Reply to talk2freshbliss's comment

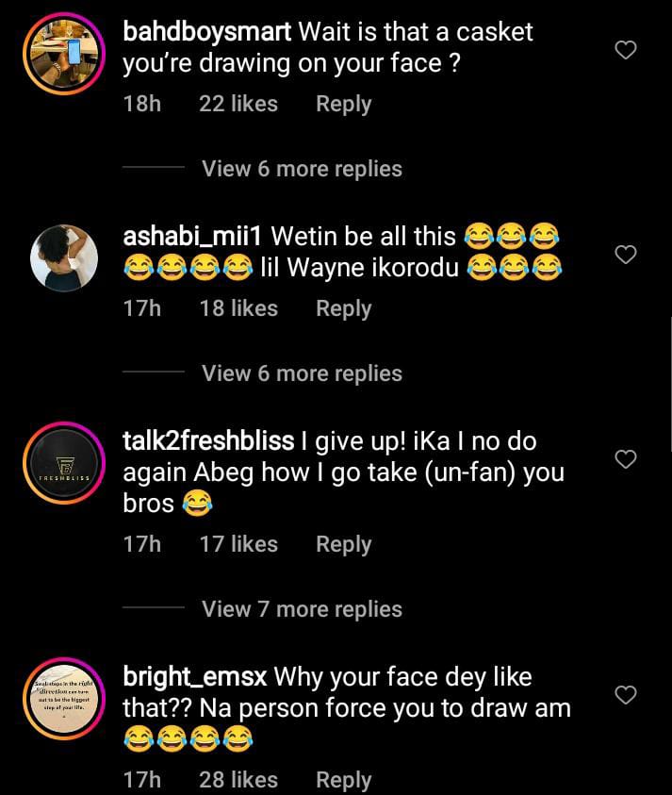[x=343, y=544]
